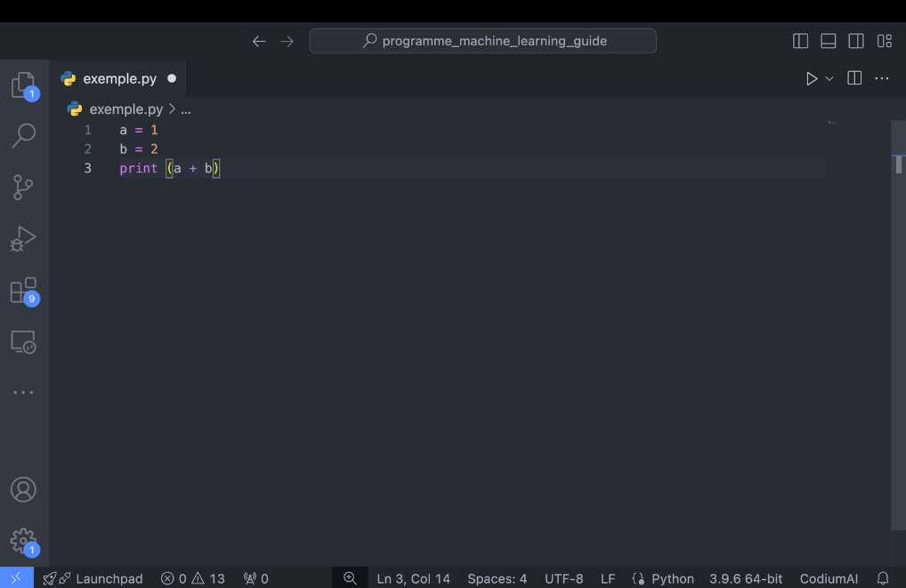
Task: Open additional views via activity bar ellipsis
Action: 24,391
